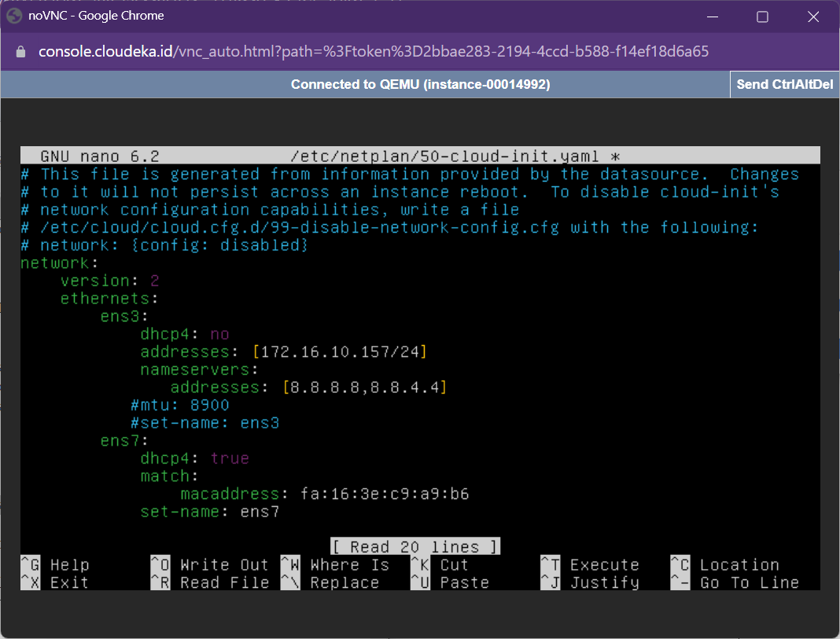The height and width of the screenshot is (639, 840).
Task: Place cursor on the 172.16.10.157/24 address
Action: pos(339,351)
